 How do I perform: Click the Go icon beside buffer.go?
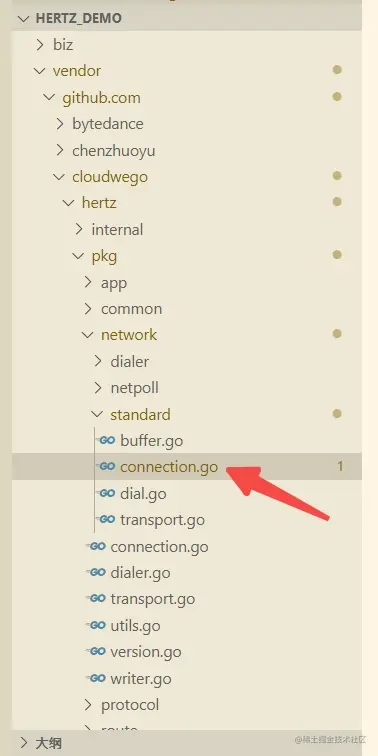tap(107, 441)
